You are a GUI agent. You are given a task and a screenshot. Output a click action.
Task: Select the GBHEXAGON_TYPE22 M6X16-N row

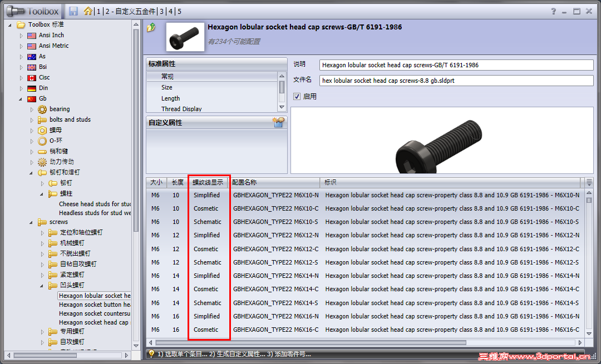[x=366, y=316]
